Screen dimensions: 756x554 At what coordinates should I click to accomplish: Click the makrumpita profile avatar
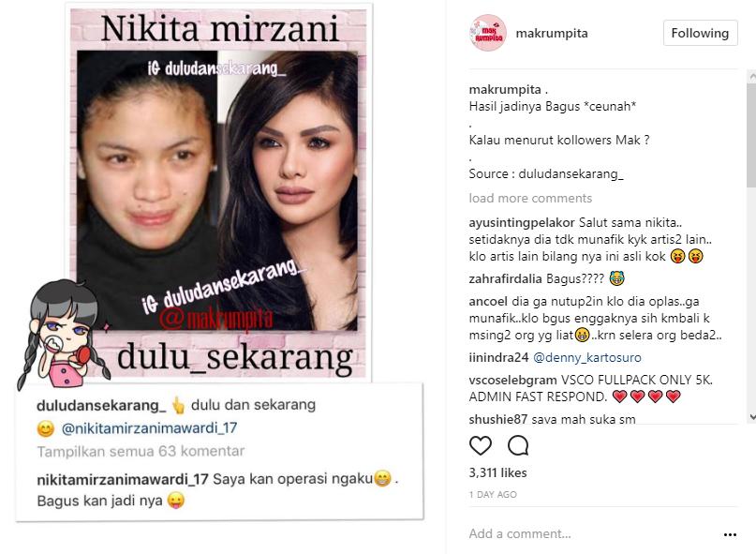(x=488, y=33)
